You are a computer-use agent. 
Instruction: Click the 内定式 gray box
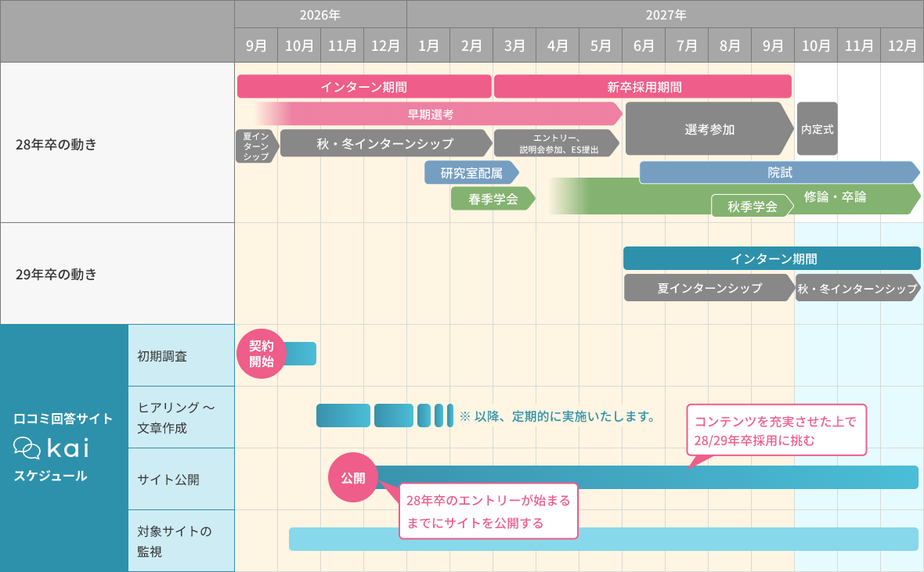[x=818, y=129]
